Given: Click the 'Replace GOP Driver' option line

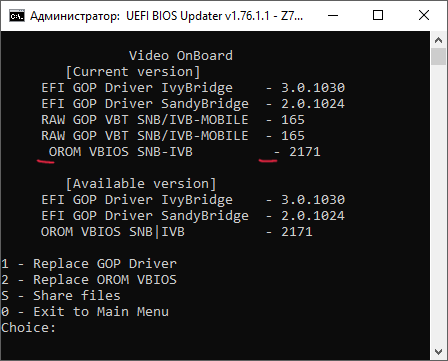Looking at the screenshot, I should click(x=89, y=264).
